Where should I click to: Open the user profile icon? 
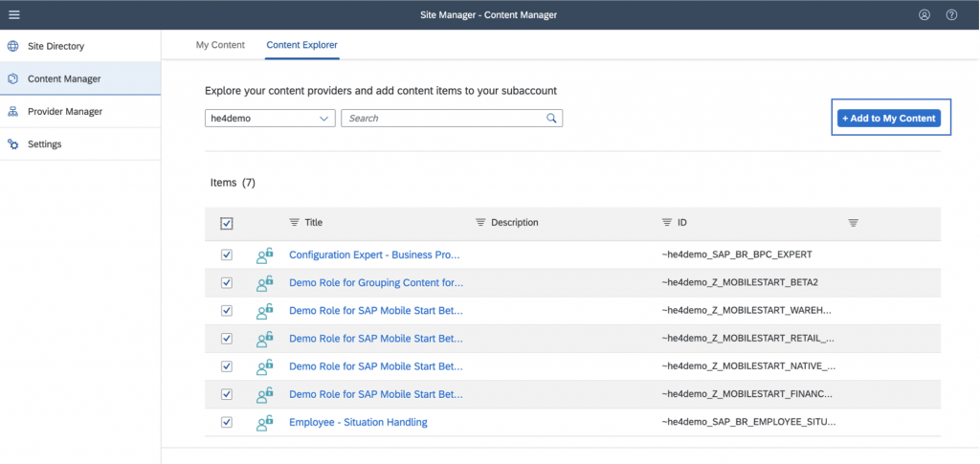(924, 15)
